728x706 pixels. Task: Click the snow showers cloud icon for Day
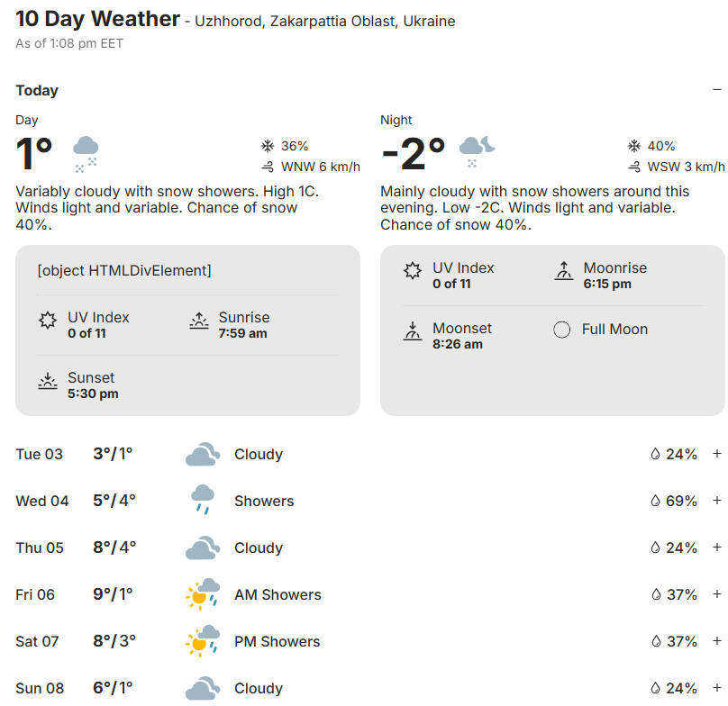[x=86, y=153]
